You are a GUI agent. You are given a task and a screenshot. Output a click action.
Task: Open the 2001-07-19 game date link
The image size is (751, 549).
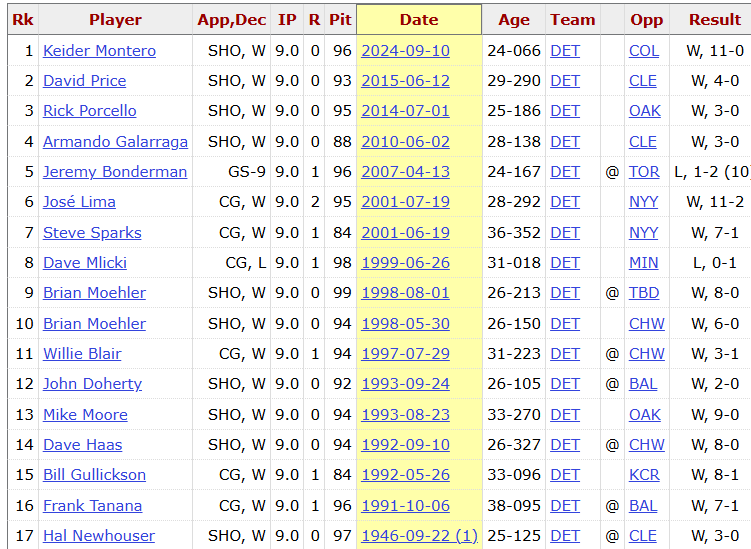coord(405,202)
